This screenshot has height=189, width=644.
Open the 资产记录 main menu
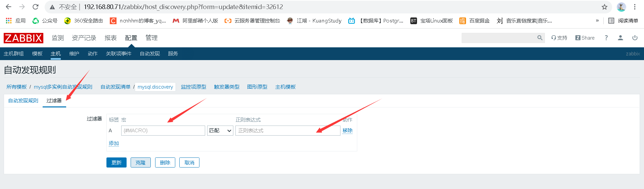pos(84,38)
